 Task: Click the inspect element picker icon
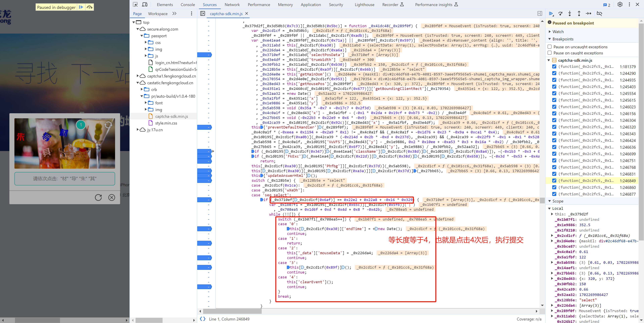[x=135, y=5]
